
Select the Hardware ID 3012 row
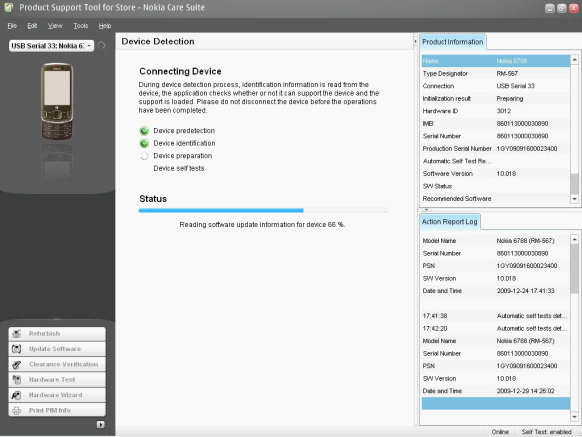496,111
